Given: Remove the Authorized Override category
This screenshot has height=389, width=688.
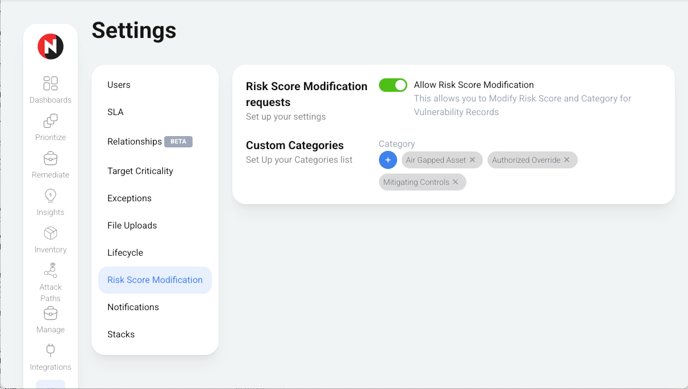Looking at the screenshot, I should (567, 160).
